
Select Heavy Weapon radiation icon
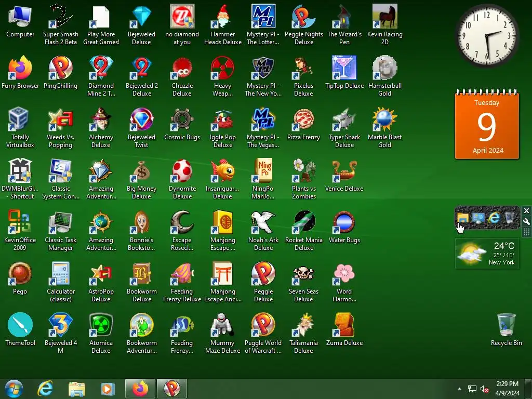pyautogui.click(x=222, y=68)
